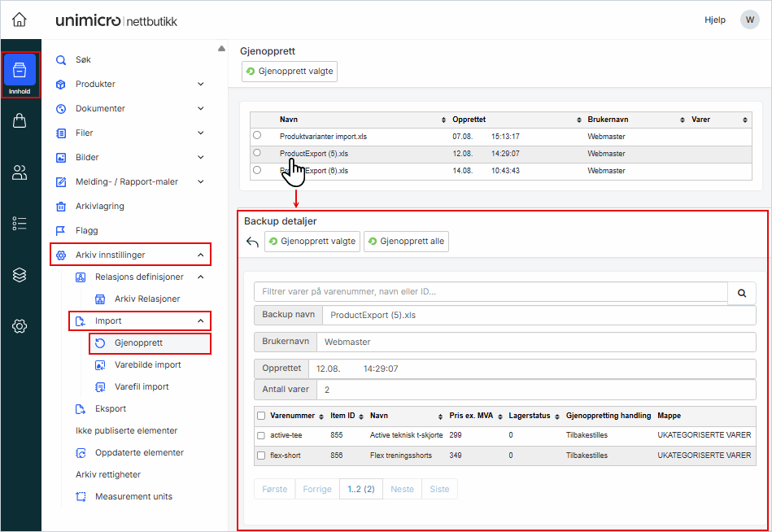Select radio button for Produktvarianter import.xls

(x=257, y=136)
